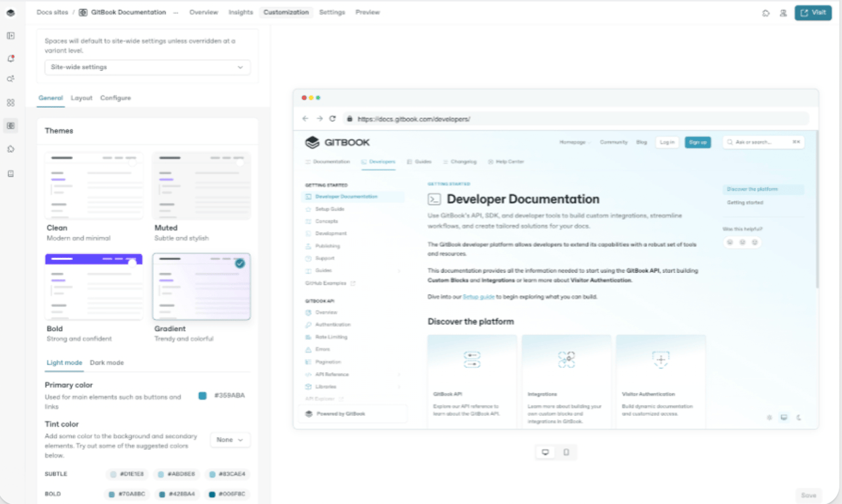This screenshot has height=504, width=842.
Task: Click the user icon next to Visit button
Action: click(783, 12)
